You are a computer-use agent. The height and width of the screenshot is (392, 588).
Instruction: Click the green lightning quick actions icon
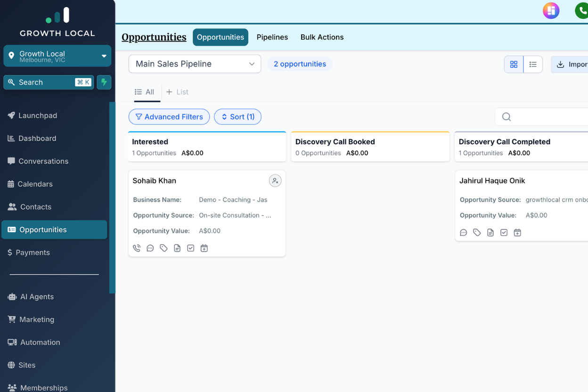(104, 82)
